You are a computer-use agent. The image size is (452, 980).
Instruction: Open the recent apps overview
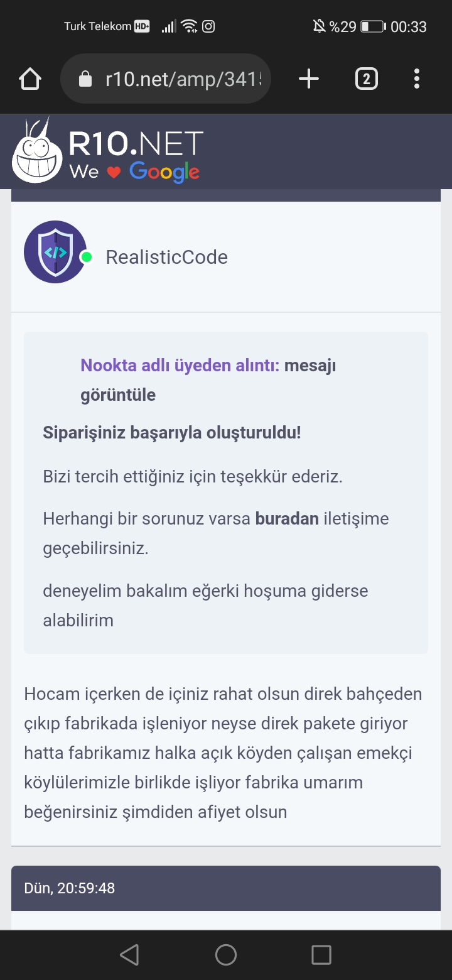321,954
